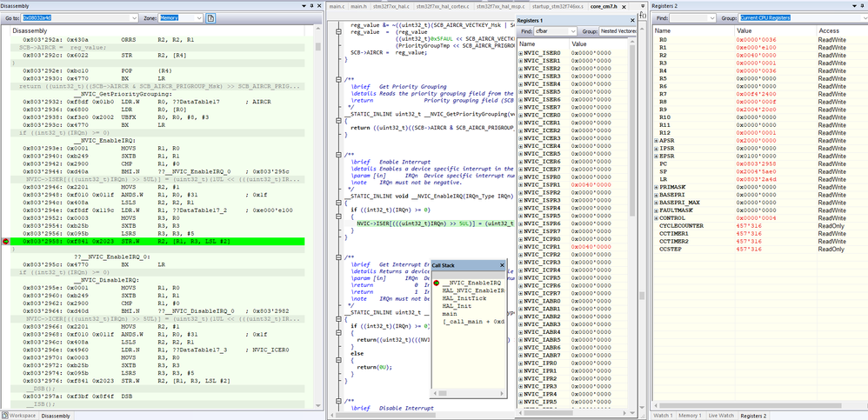Image resolution: width=868 pixels, height=420 pixels.
Task: Expand NVIC_ISER0 in Registers 1
Action: 521,52
